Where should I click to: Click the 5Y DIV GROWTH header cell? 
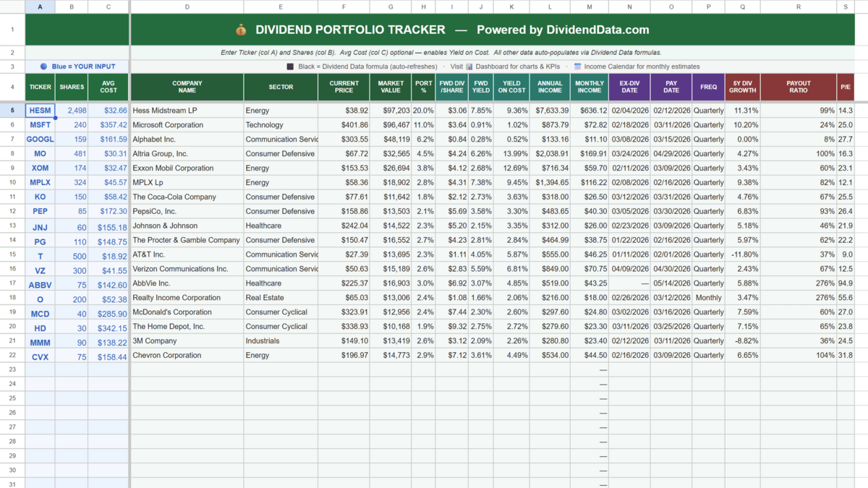(742, 87)
